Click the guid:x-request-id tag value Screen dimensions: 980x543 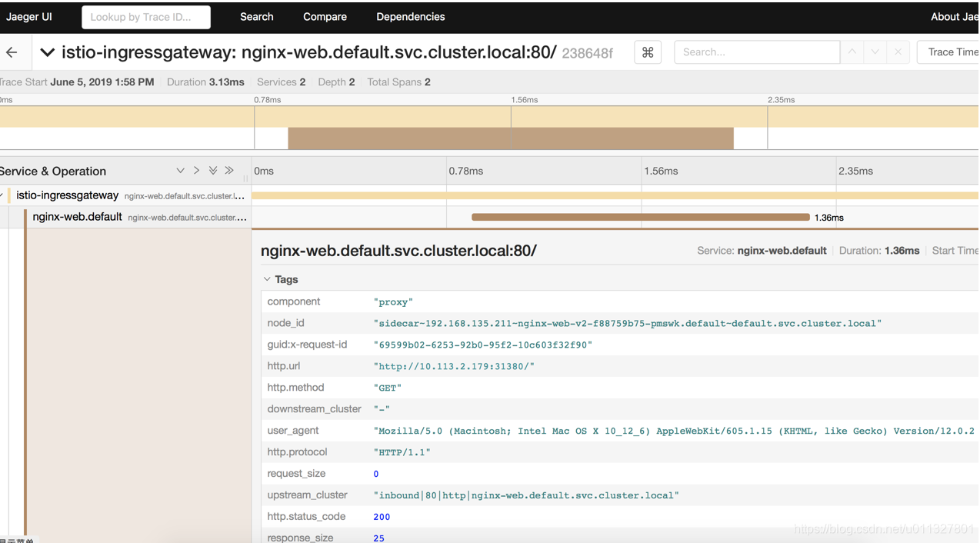click(483, 345)
